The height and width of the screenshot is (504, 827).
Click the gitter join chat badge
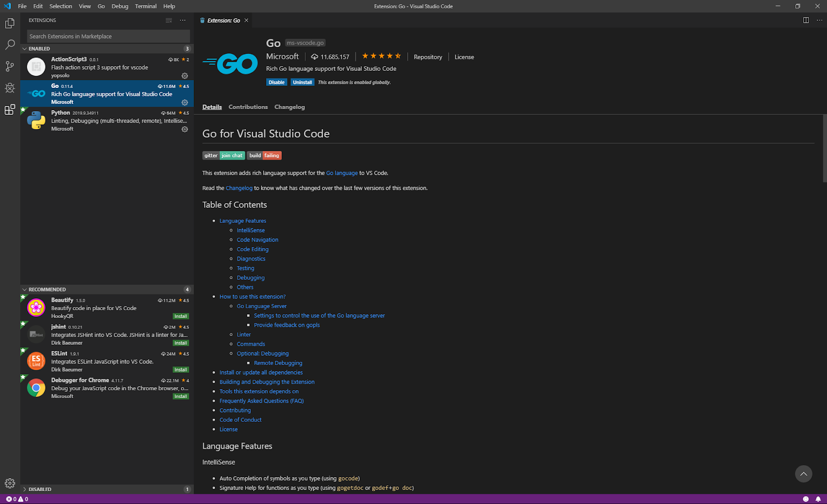tap(223, 156)
